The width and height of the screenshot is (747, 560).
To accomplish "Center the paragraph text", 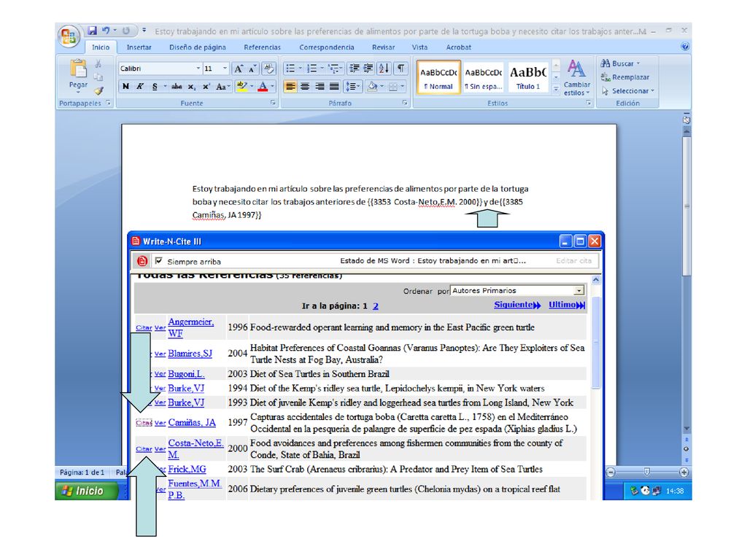I will (x=305, y=86).
